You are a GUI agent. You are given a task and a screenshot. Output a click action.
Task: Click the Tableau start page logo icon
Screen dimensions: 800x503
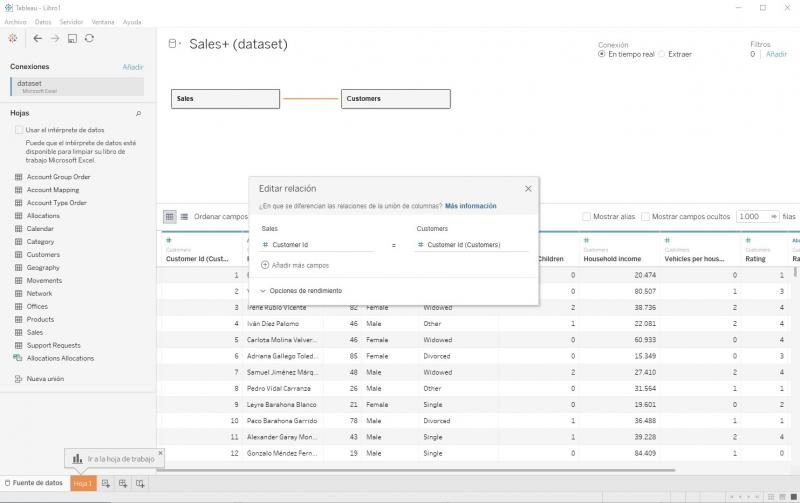pyautogui.click(x=13, y=38)
